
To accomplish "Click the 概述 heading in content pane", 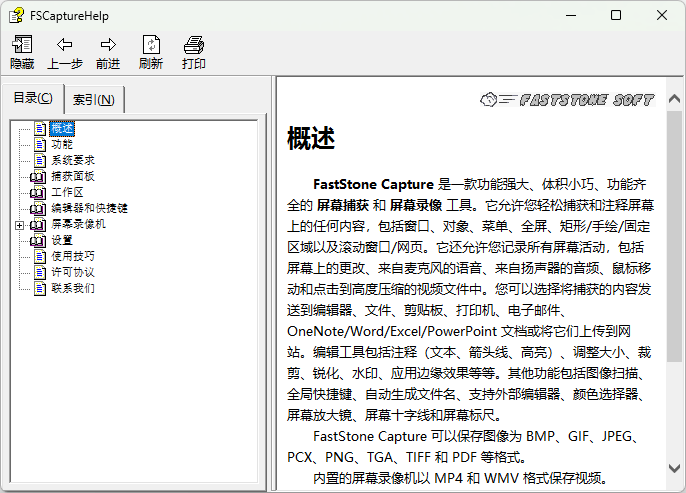I will pos(311,138).
